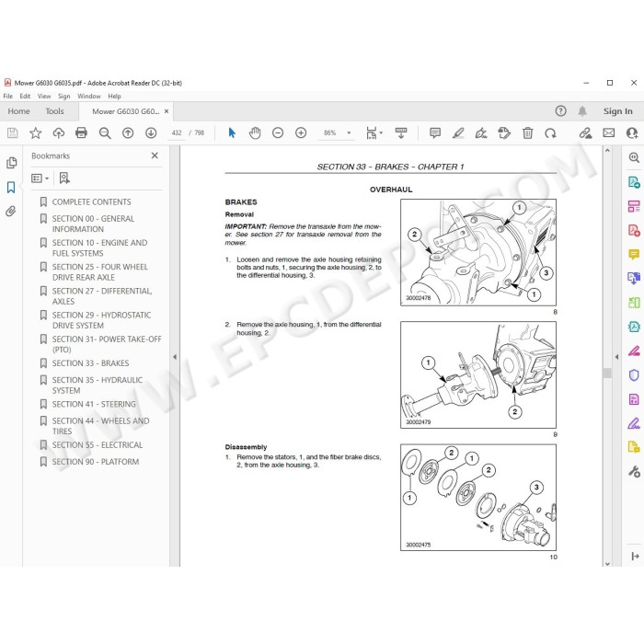The image size is (644, 644).
Task: Go to next page arrow
Action: pyautogui.click(x=151, y=132)
